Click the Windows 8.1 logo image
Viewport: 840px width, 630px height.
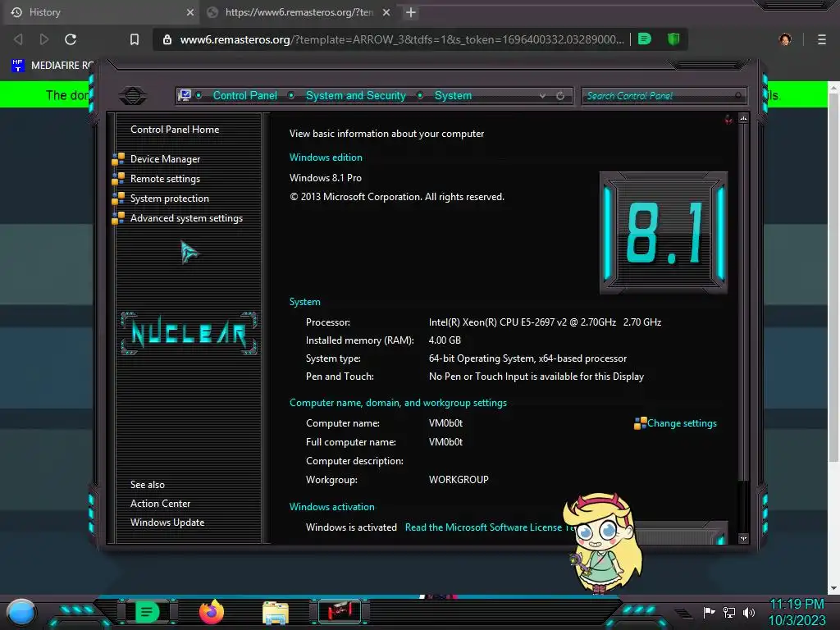tap(663, 232)
